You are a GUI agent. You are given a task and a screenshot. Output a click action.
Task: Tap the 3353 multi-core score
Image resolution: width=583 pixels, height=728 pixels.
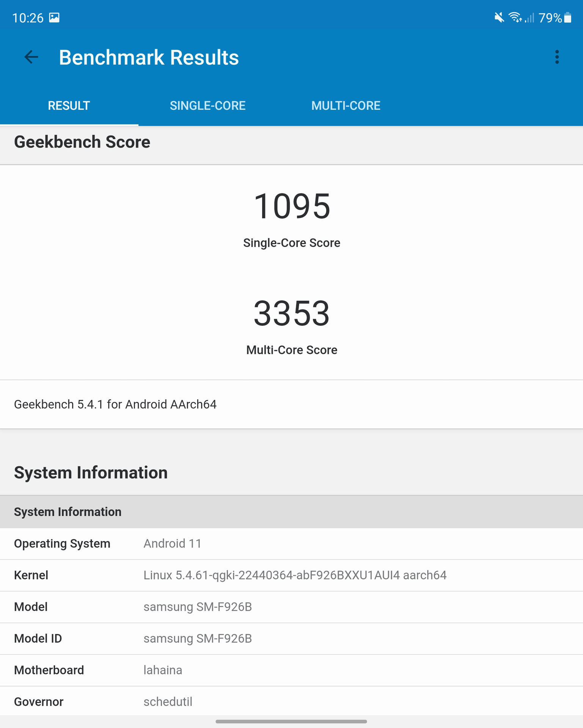click(x=291, y=314)
